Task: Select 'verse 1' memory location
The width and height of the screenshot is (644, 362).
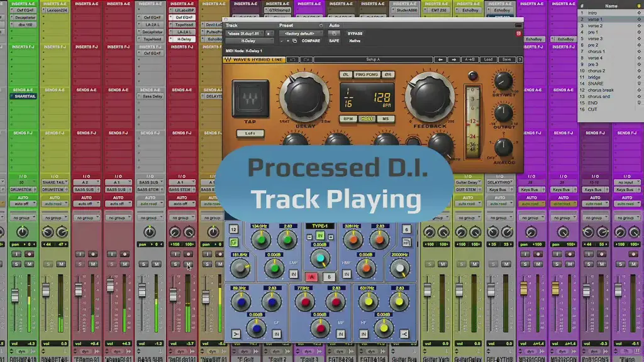Action: pos(610,19)
